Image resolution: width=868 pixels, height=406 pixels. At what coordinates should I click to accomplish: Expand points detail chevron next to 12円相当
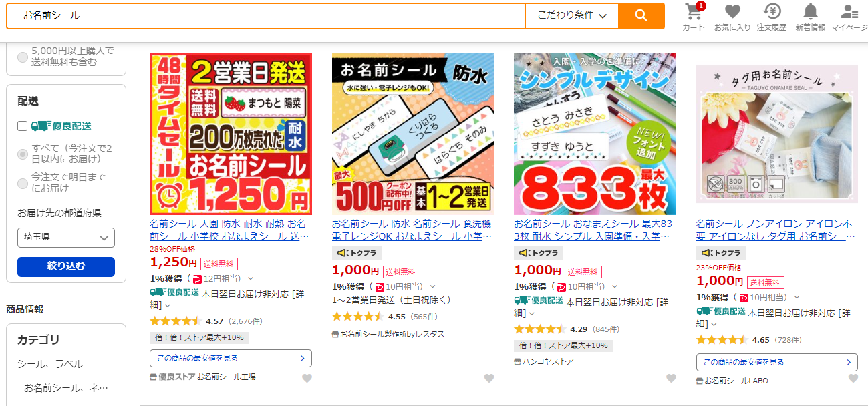251,278
